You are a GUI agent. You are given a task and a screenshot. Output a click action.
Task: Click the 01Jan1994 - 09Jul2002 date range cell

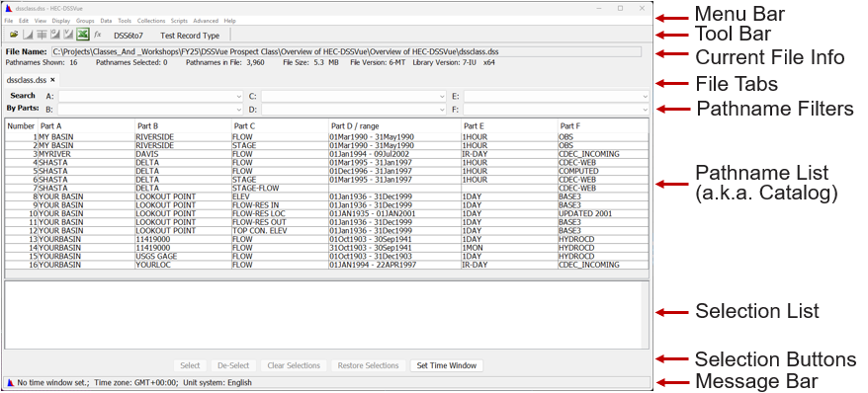click(x=394, y=154)
